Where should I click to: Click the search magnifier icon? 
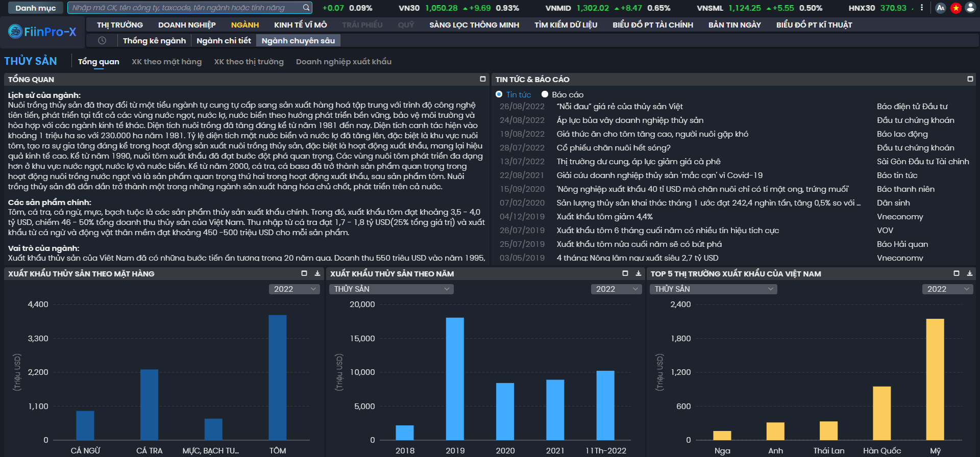[x=306, y=8]
